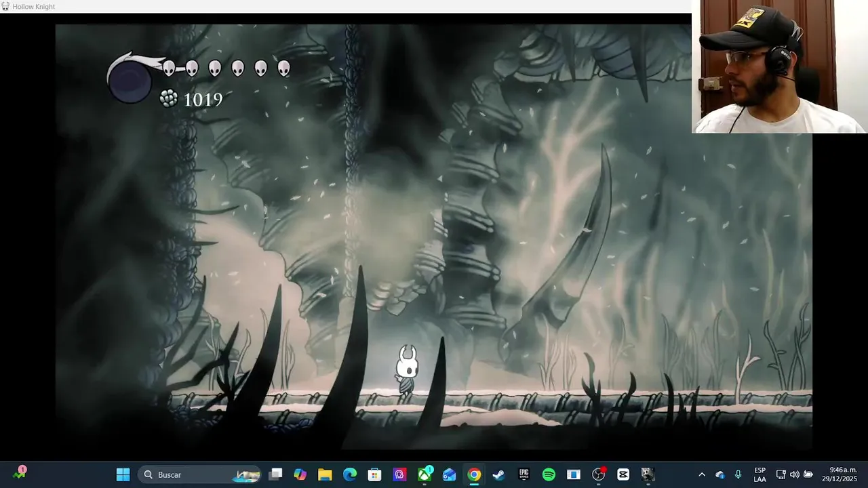Expand the hidden system tray icons chevron
This screenshot has width=868, height=488.
pos(702,474)
